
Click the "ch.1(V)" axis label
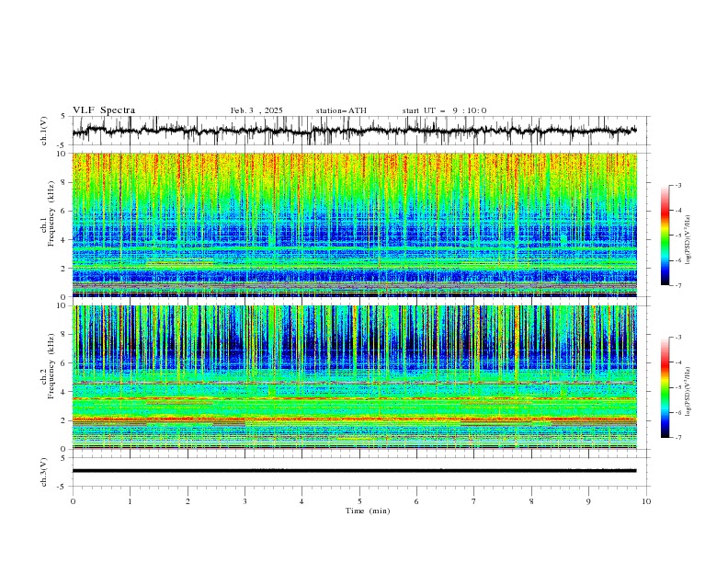(44, 131)
